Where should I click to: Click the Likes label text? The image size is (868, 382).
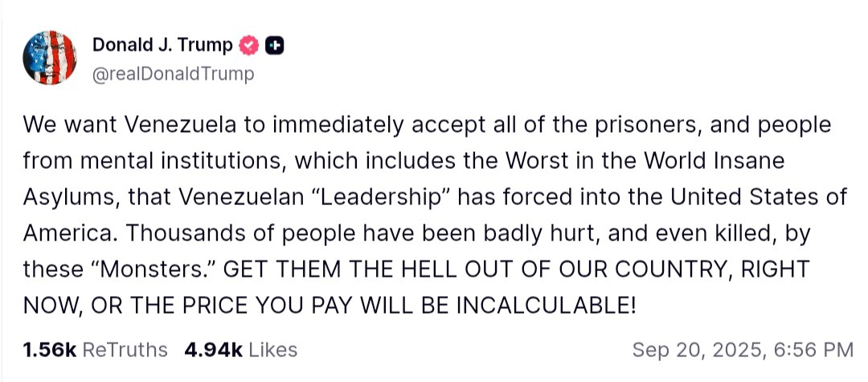point(273,350)
